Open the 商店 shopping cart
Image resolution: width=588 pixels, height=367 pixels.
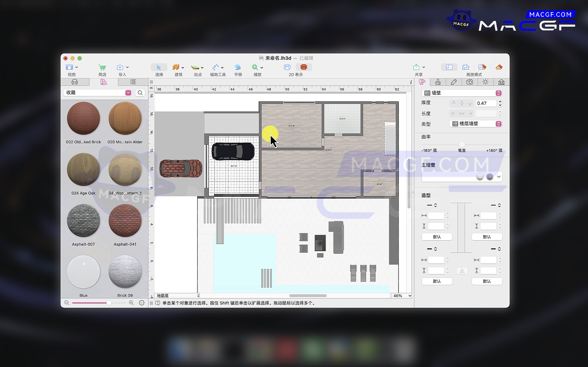pyautogui.click(x=102, y=68)
